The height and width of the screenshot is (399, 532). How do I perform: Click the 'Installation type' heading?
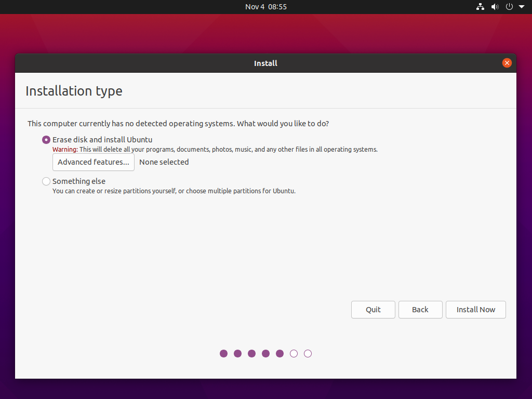pos(74,91)
